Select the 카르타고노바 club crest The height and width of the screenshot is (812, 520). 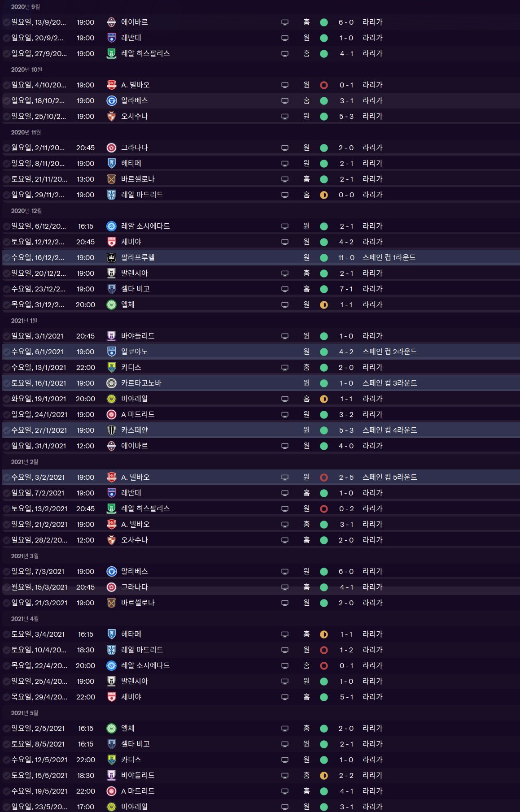111,383
